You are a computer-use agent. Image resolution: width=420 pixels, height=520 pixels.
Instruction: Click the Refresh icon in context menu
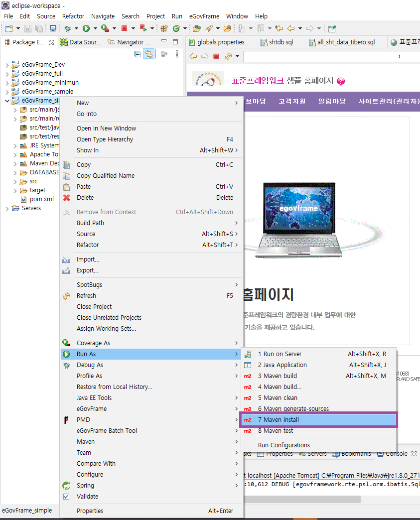click(x=66, y=296)
